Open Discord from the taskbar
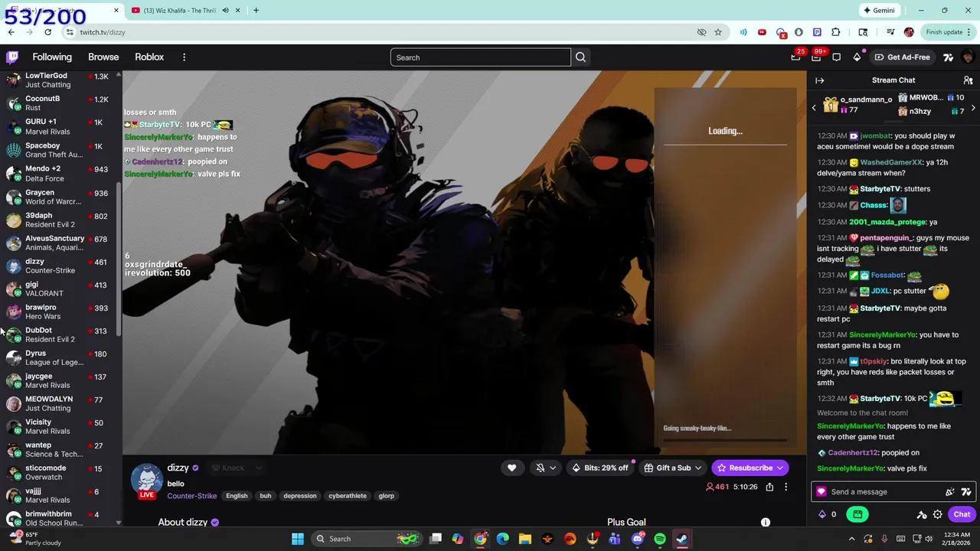The width and height of the screenshot is (980, 551). pos(638,539)
